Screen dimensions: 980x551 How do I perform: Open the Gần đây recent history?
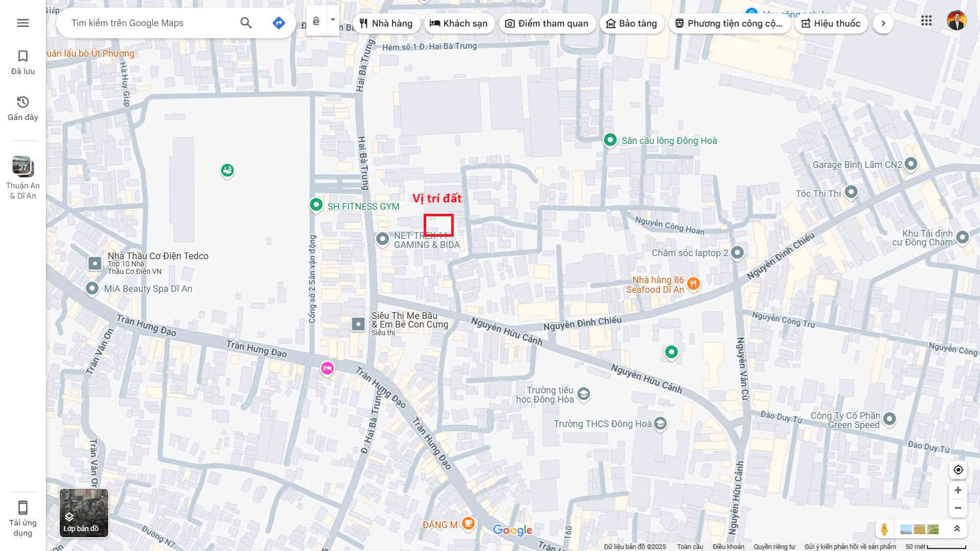click(22, 108)
